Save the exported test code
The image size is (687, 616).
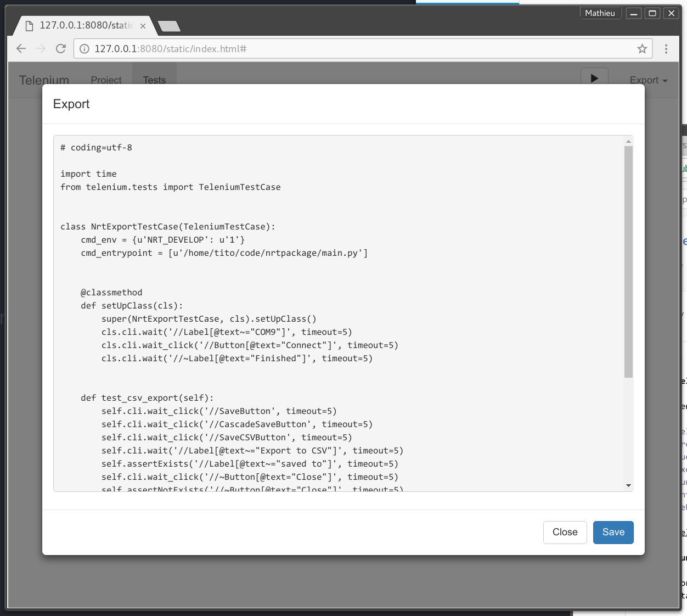coord(613,532)
